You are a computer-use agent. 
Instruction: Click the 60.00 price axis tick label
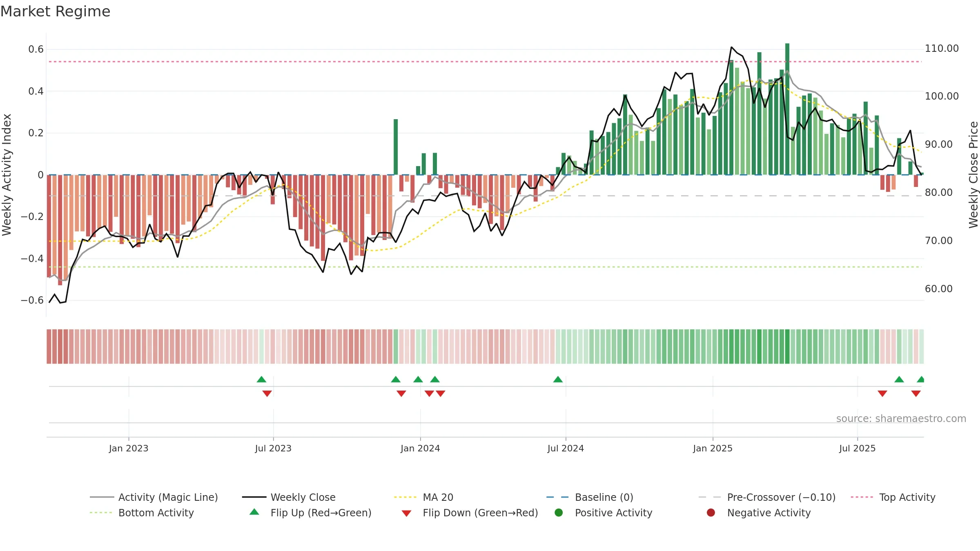pos(939,289)
